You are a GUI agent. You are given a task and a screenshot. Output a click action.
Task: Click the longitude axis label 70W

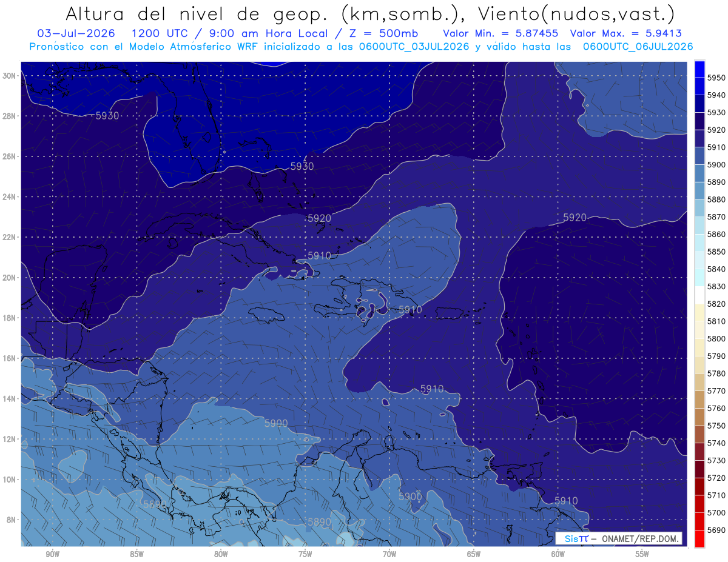click(389, 554)
